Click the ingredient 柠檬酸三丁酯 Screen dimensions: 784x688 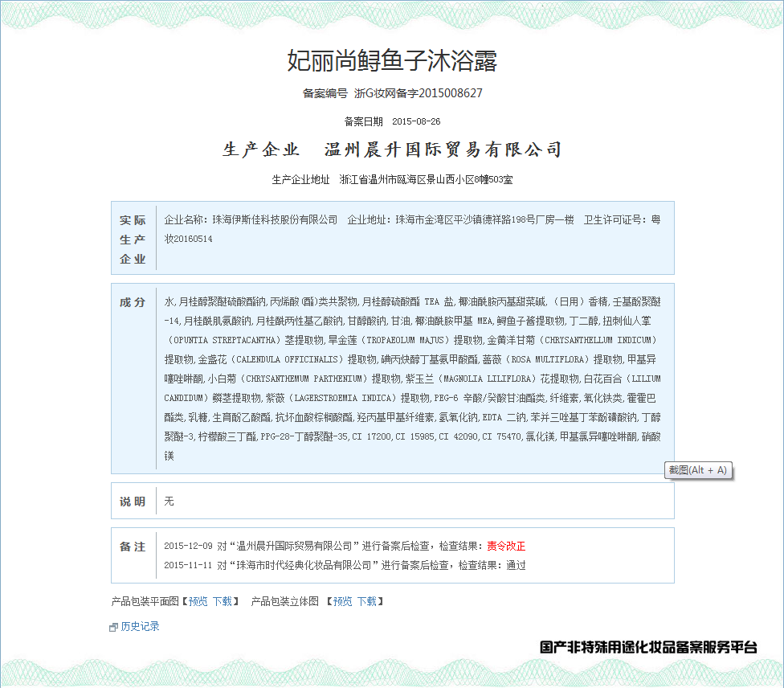click(228, 436)
